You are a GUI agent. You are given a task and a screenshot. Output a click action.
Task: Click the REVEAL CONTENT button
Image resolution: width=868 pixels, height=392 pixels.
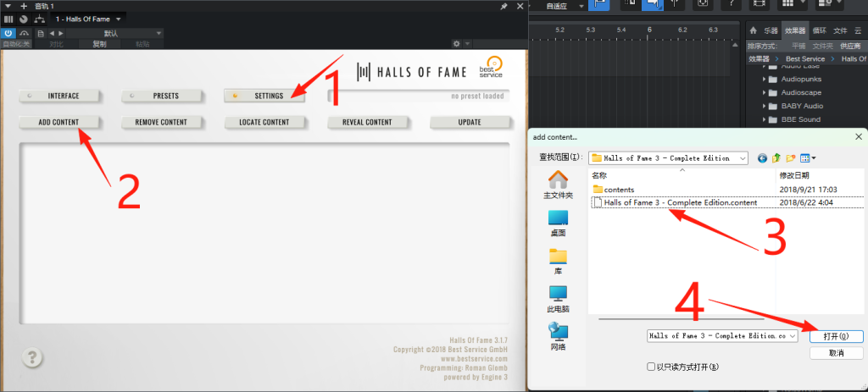[368, 122]
